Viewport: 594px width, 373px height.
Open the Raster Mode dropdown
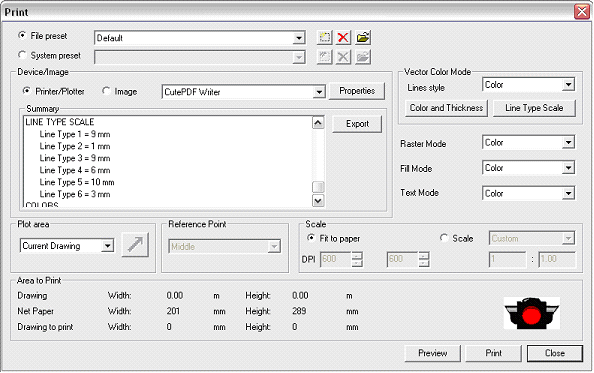tap(568, 143)
